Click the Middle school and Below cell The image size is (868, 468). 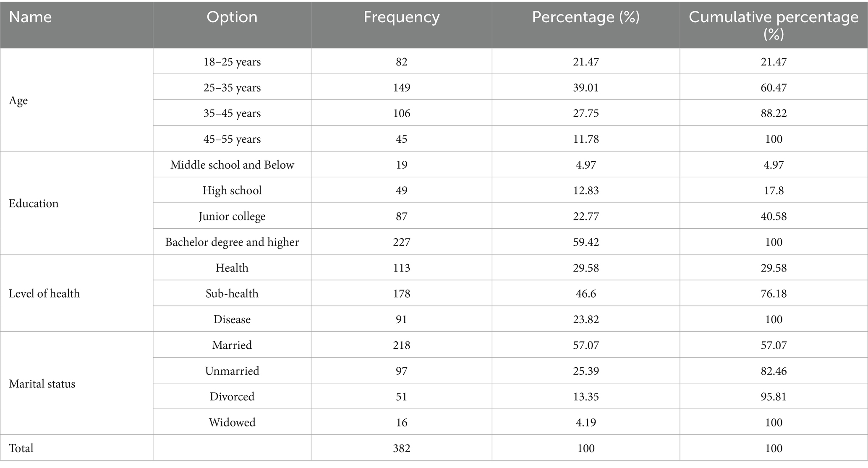tap(232, 165)
